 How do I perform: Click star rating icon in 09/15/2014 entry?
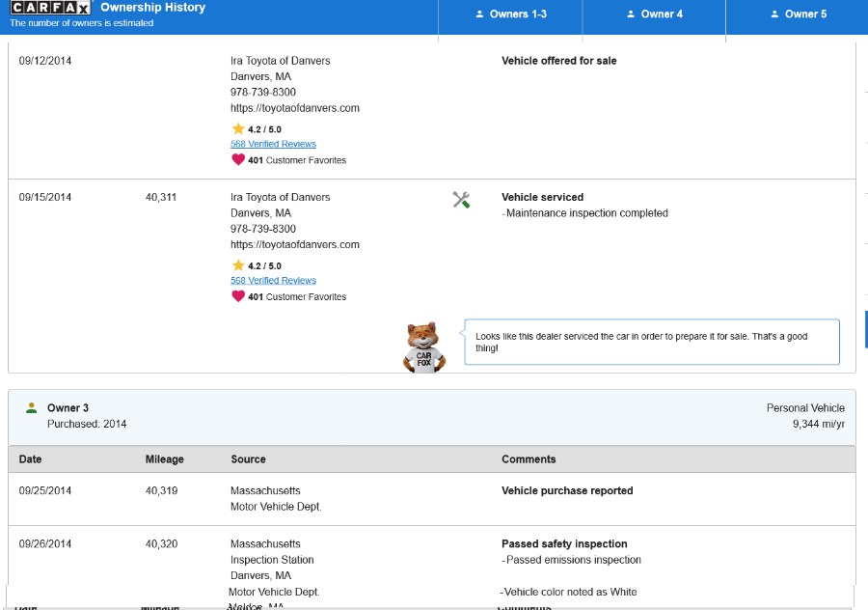click(x=238, y=264)
